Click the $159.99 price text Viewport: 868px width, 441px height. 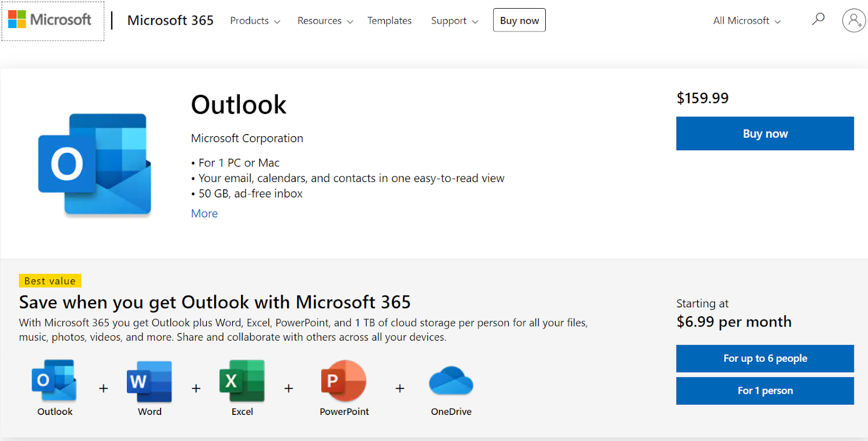coord(703,98)
